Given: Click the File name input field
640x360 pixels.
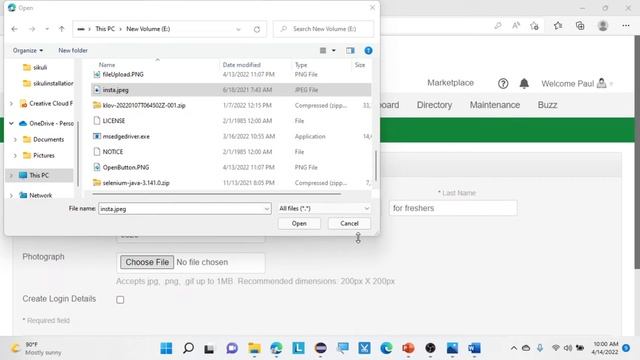Looking at the screenshot, I should [184, 209].
